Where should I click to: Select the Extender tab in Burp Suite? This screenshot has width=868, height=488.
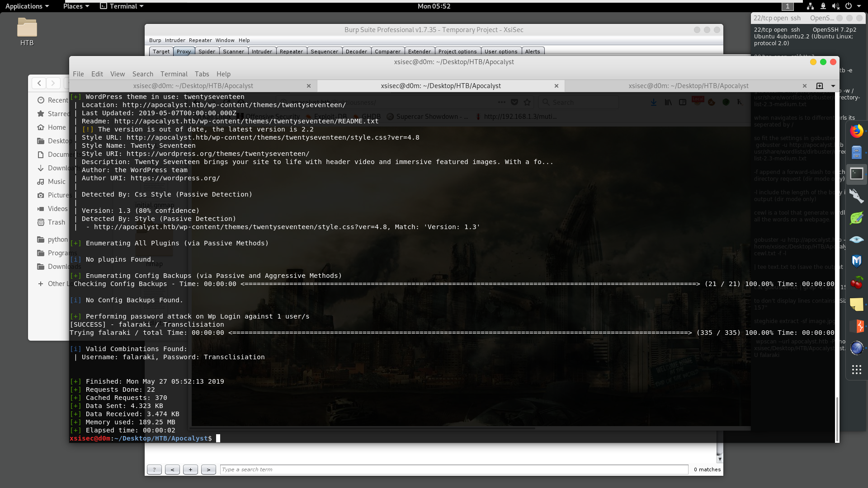pyautogui.click(x=420, y=52)
